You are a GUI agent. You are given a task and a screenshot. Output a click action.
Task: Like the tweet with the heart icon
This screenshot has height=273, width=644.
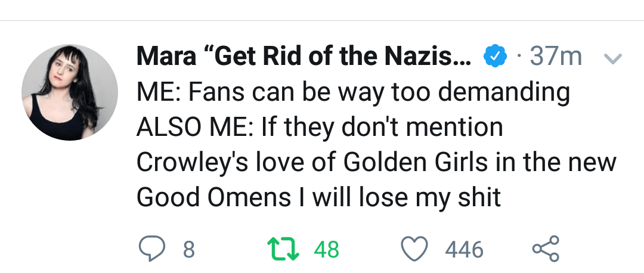pos(414,249)
